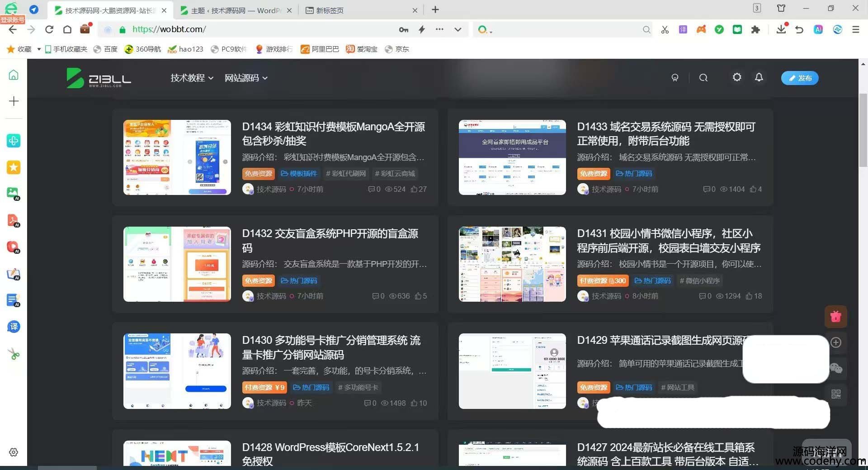Click the Zibll site logo
868x470 pixels.
[99, 78]
